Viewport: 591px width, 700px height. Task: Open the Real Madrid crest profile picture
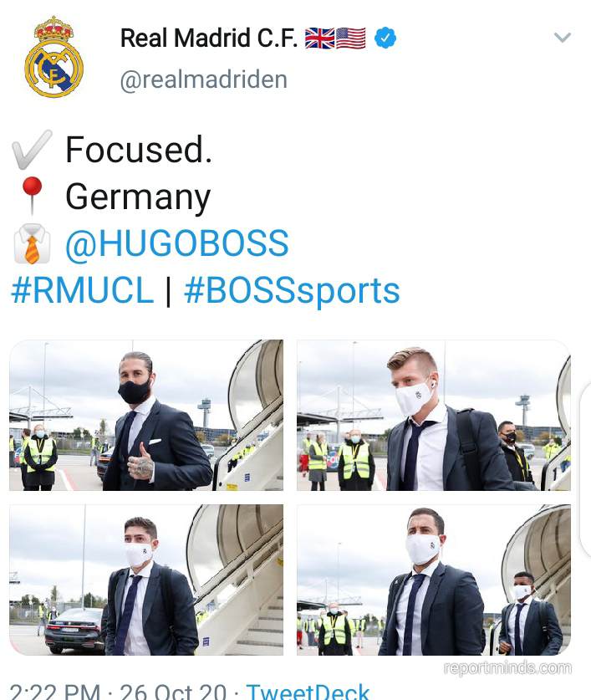pyautogui.click(x=54, y=57)
